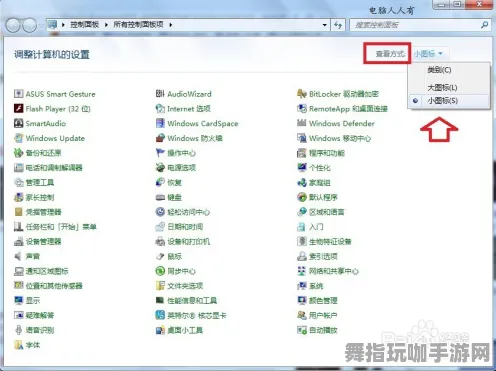This screenshot has width=496, height=371.
Task: Open the 网络和共享中心 icon
Action: tap(302, 271)
